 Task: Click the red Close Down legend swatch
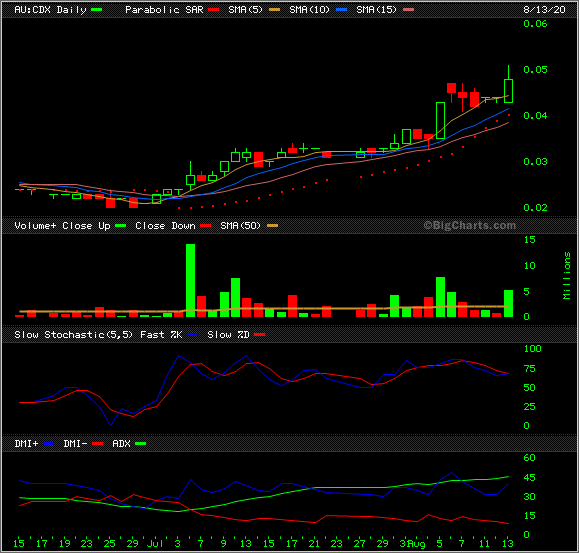click(x=206, y=226)
